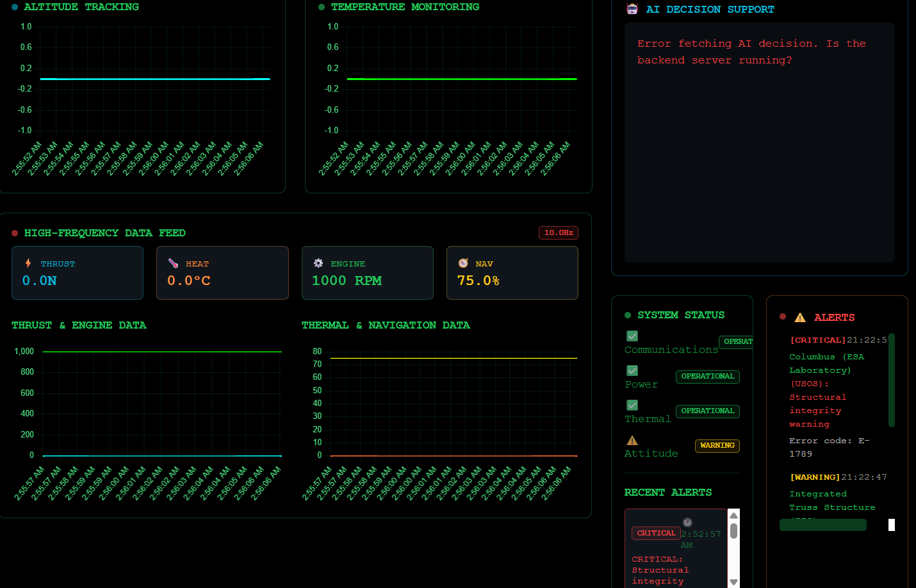Image resolution: width=916 pixels, height=588 pixels.
Task: Click the CRITICAL badge in Recent Alerts
Action: (x=656, y=533)
